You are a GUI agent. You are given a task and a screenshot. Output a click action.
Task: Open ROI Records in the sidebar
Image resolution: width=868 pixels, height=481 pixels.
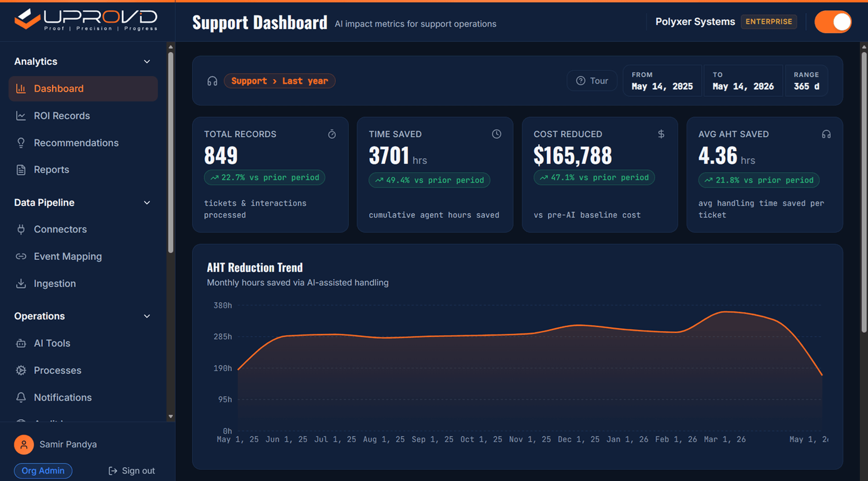pos(83,116)
